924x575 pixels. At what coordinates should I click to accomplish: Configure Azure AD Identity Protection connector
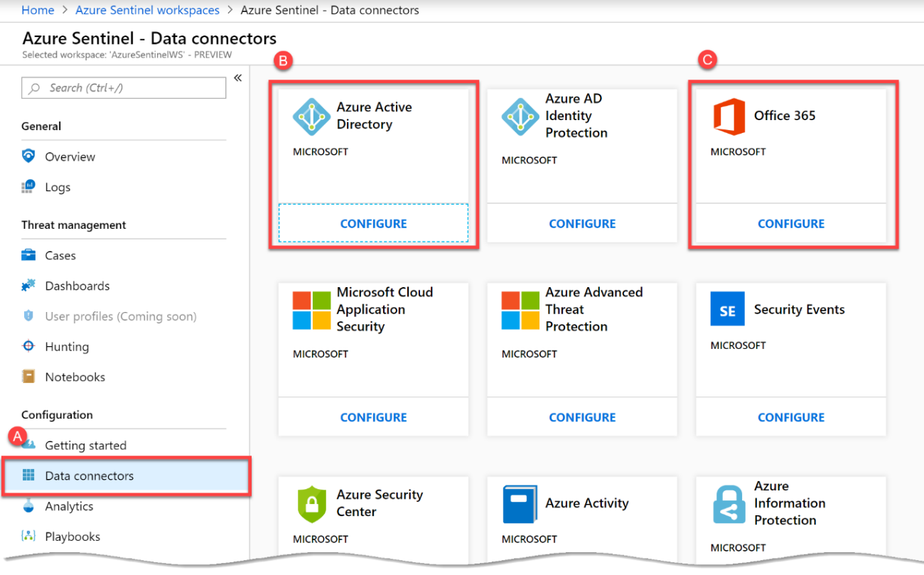pos(582,223)
